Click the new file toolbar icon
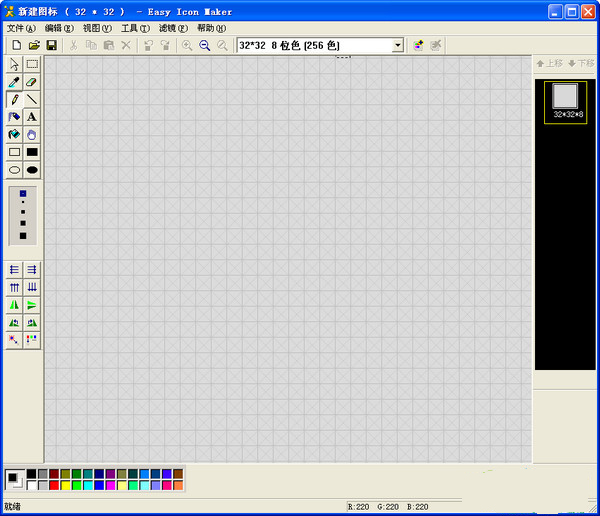The image size is (600, 516). click(x=16, y=45)
